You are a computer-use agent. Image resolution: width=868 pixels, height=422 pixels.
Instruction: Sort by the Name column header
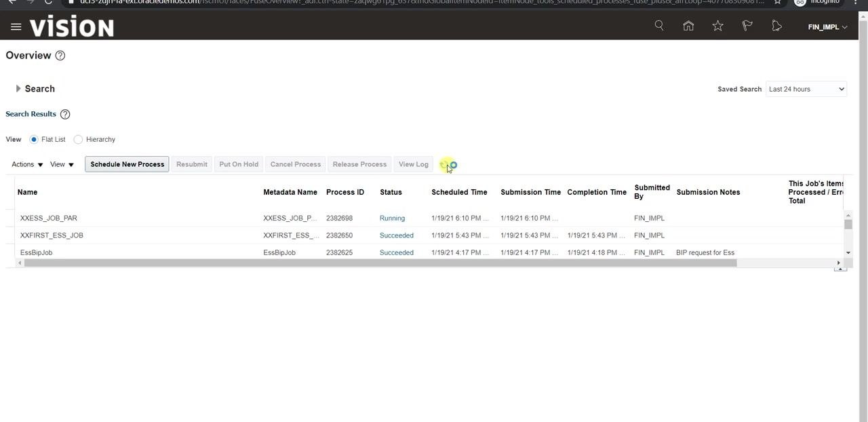click(27, 192)
